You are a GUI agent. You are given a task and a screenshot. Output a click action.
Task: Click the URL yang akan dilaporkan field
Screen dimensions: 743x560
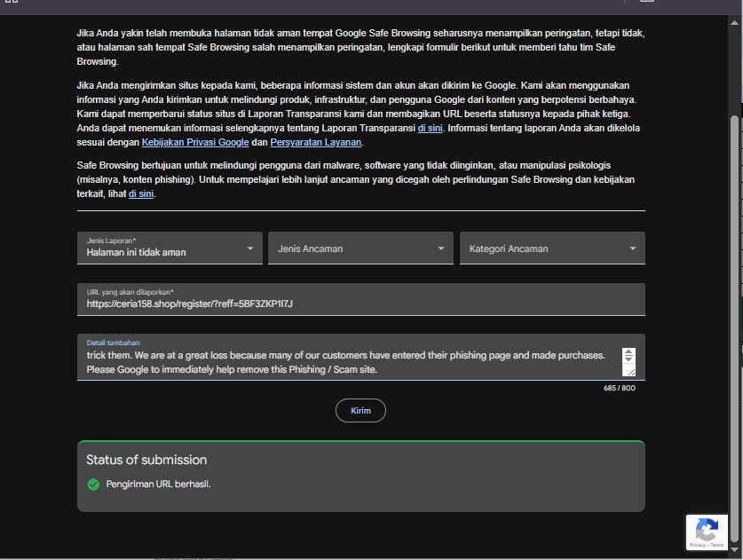click(x=360, y=299)
